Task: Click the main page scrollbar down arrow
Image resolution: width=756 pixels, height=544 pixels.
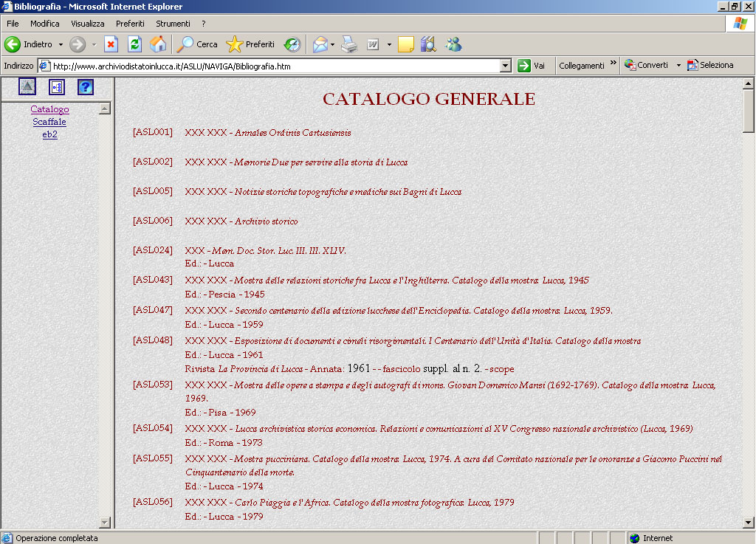Action: tap(748, 523)
